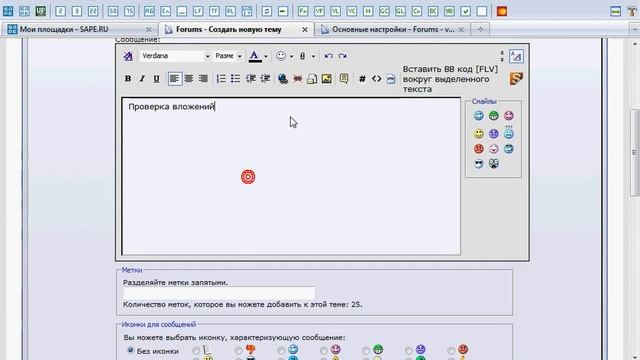Open the attachments paperclip dropdown arrow
This screenshot has width=640, height=360.
click(x=313, y=56)
